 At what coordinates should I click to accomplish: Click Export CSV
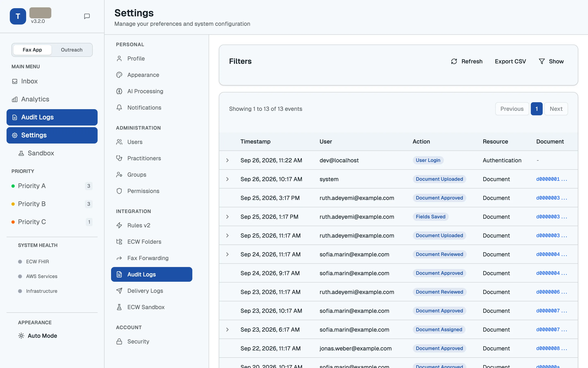coord(510,61)
